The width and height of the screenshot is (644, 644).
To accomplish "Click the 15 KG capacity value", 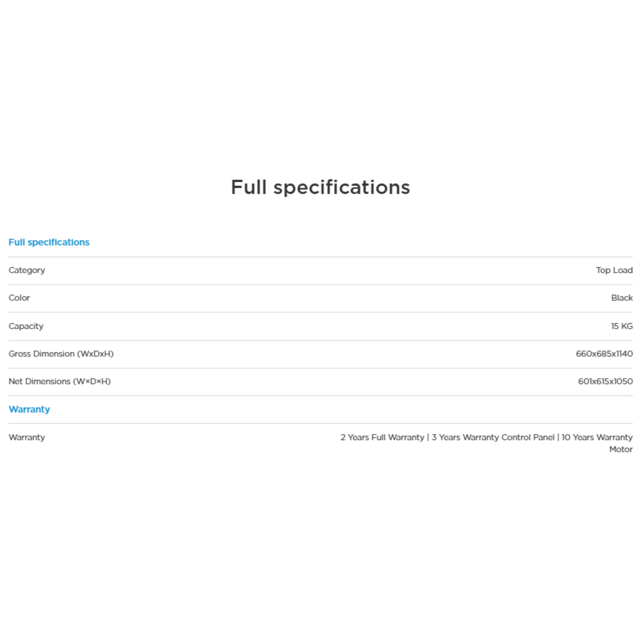I will click(622, 326).
